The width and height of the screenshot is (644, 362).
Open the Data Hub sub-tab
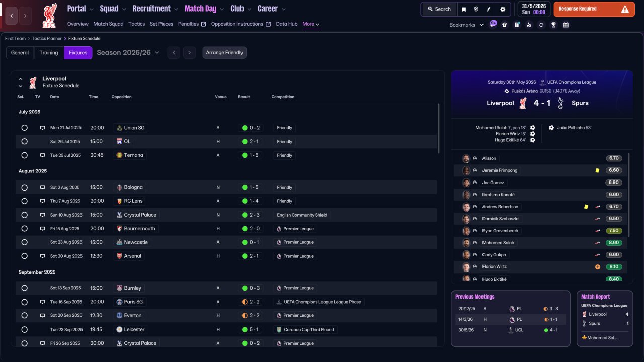coord(287,24)
